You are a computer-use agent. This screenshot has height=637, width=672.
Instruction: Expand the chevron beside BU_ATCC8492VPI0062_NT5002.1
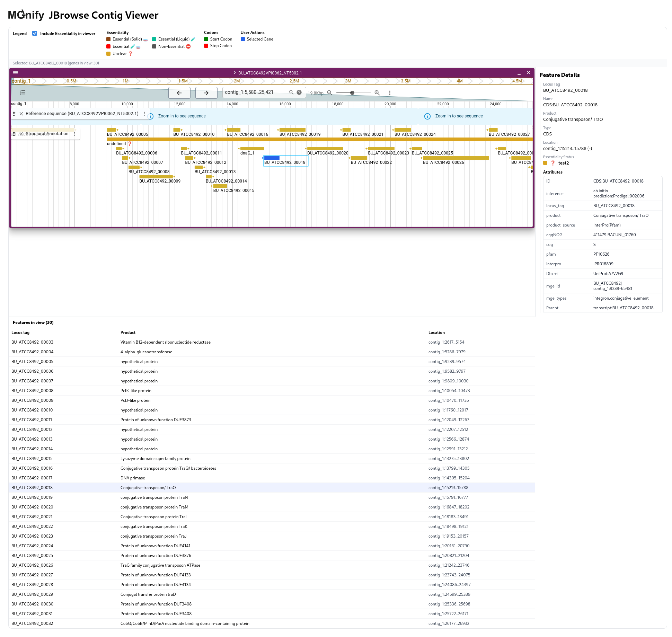[x=234, y=73]
